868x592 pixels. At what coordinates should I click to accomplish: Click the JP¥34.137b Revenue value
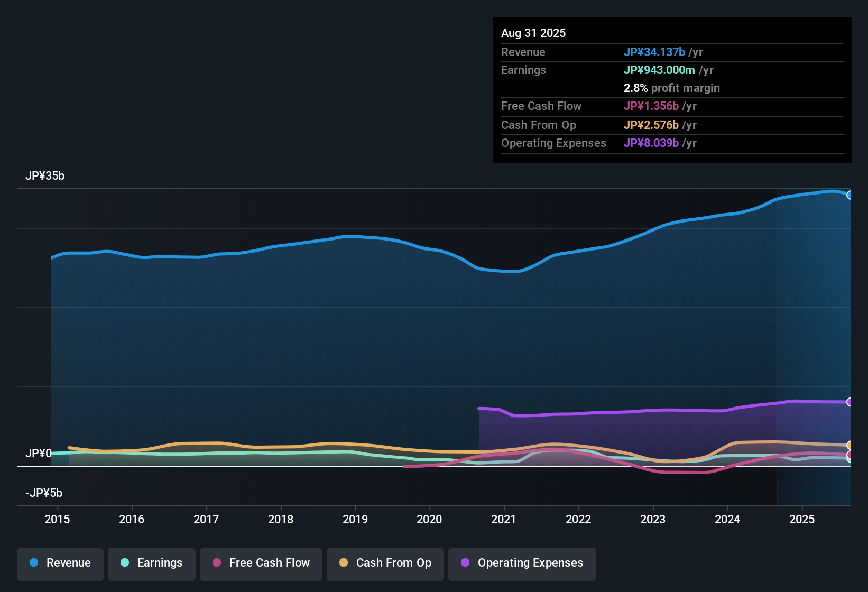[655, 52]
